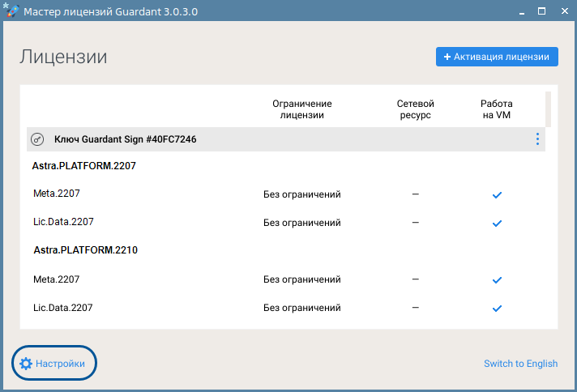Select the Astra.PLATFORM.2210 product heading
577x392 pixels.
pos(85,250)
